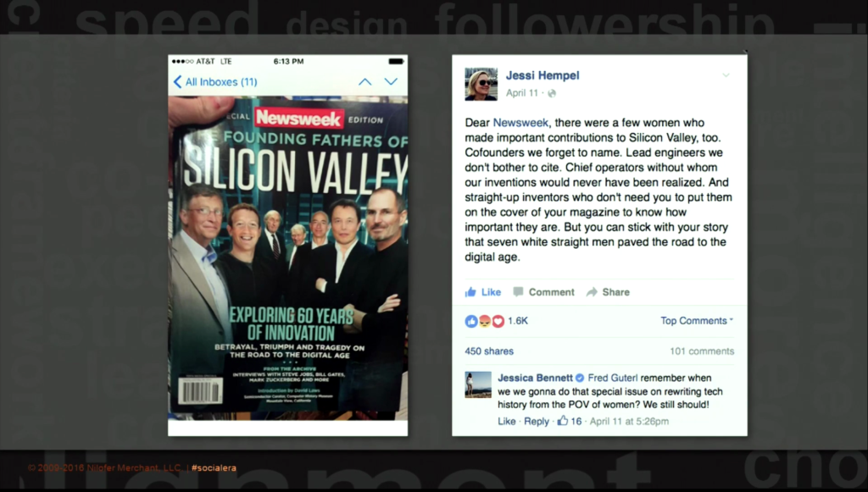Open Jessi Hempel's profile picture

pos(481,84)
